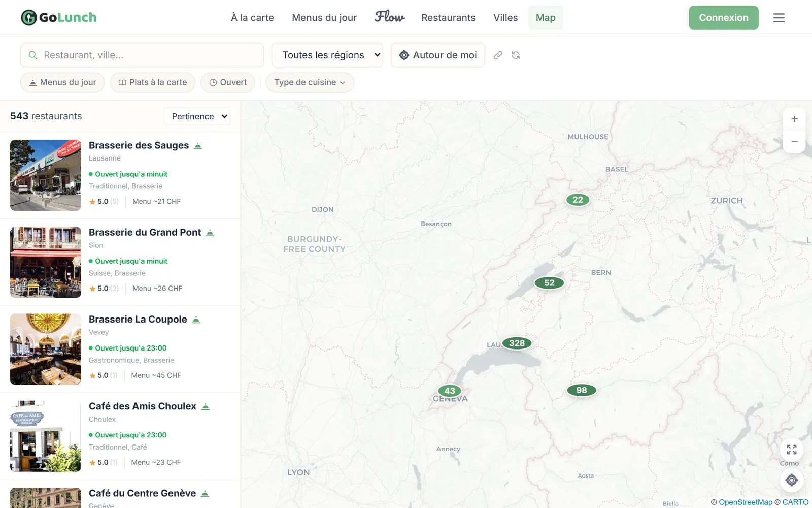
Task: Open Café du Centre Genève title
Action: pos(142,493)
